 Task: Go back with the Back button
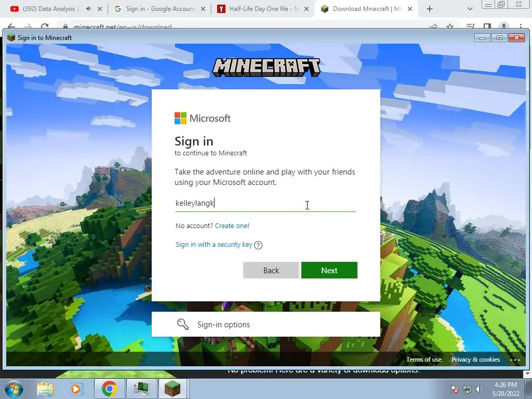pos(271,270)
